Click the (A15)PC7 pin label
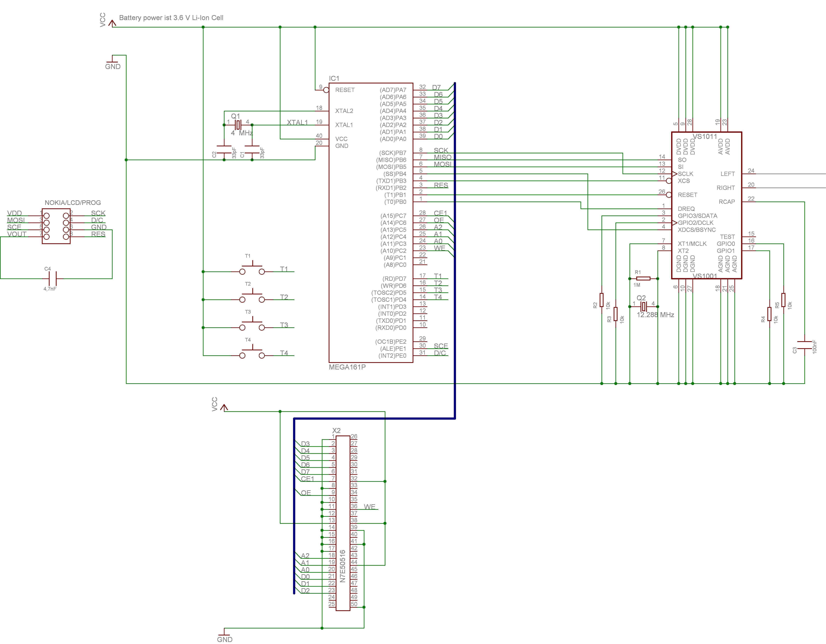Viewport: 826px width, 644px height. 393,216
